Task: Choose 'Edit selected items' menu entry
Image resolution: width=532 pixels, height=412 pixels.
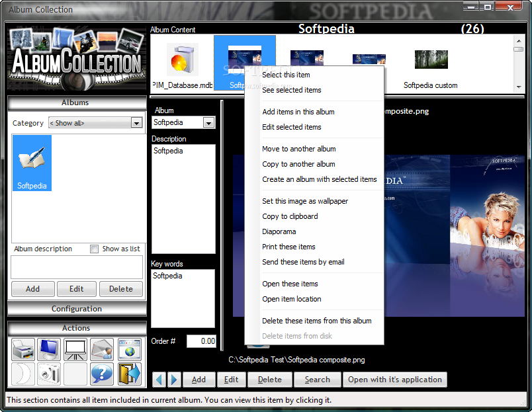Action: click(x=291, y=127)
